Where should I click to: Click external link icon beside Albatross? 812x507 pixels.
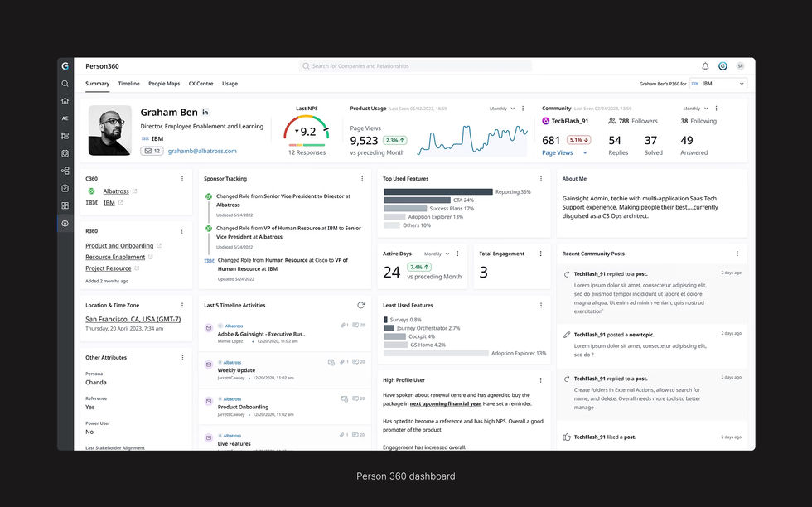[134, 191]
